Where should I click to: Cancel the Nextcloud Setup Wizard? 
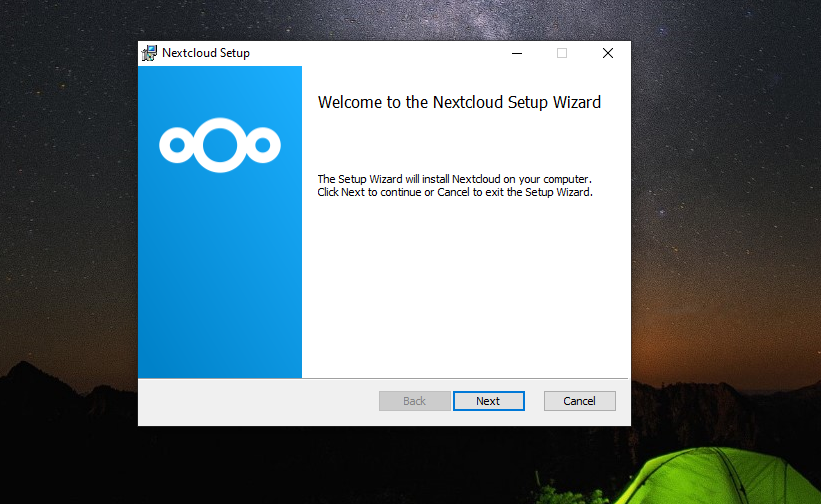pos(579,401)
